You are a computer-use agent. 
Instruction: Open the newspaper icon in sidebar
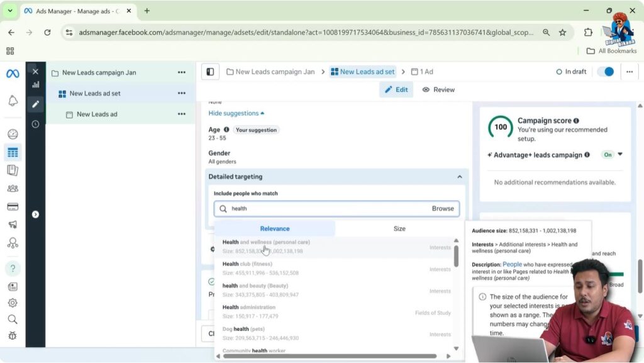coord(13,286)
